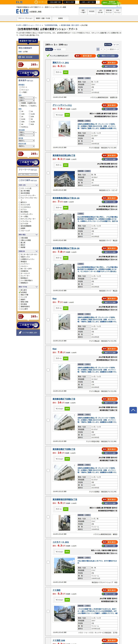Switch to アパート・マンション tab
This screenshot has width=138, height=644.
pyautogui.click(x=25, y=18)
